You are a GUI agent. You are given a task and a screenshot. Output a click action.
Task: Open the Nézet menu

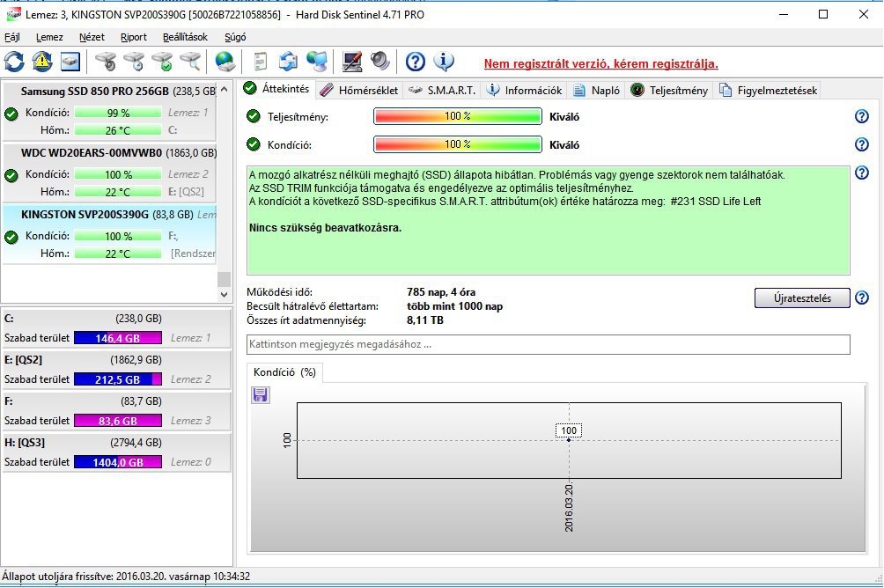92,37
